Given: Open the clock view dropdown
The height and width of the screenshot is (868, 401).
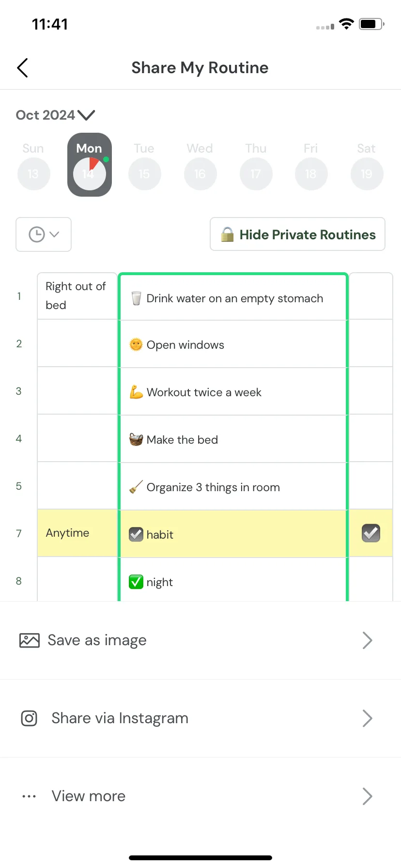Looking at the screenshot, I should coord(44,234).
